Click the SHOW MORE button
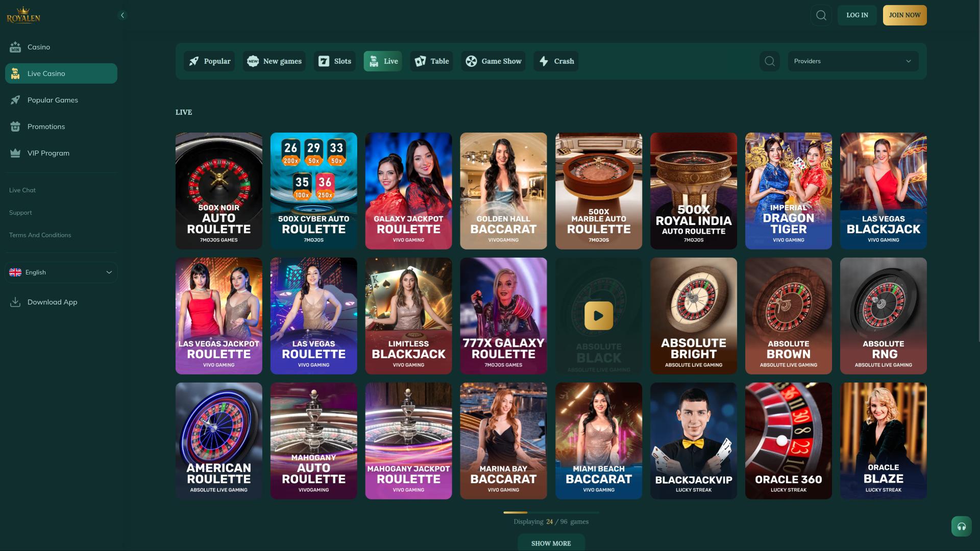 [x=551, y=543]
